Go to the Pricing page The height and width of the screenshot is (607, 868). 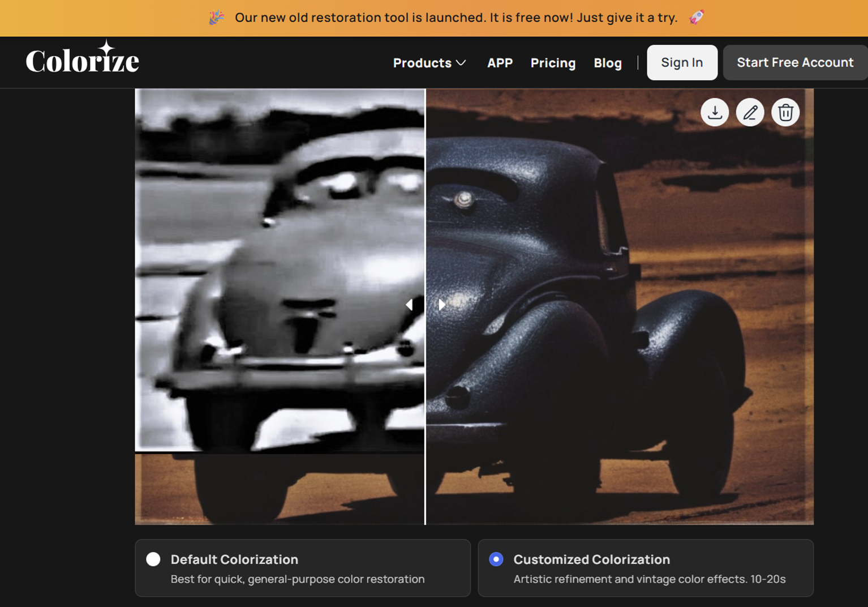pos(553,63)
